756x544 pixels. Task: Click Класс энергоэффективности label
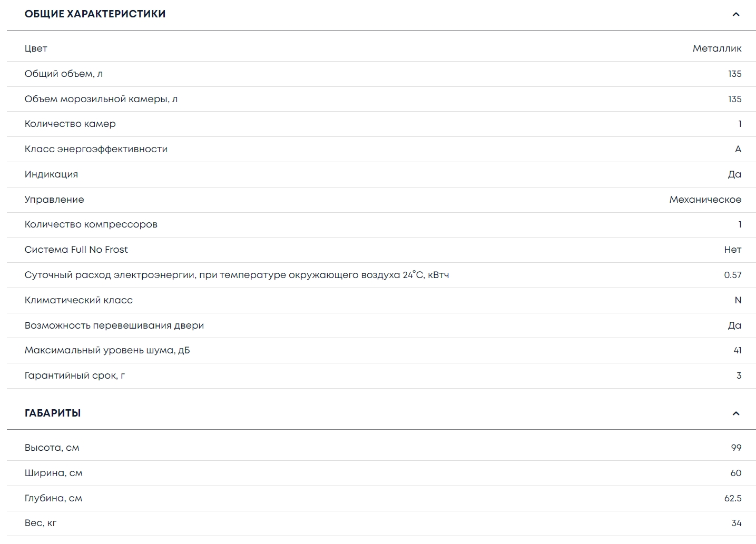96,149
